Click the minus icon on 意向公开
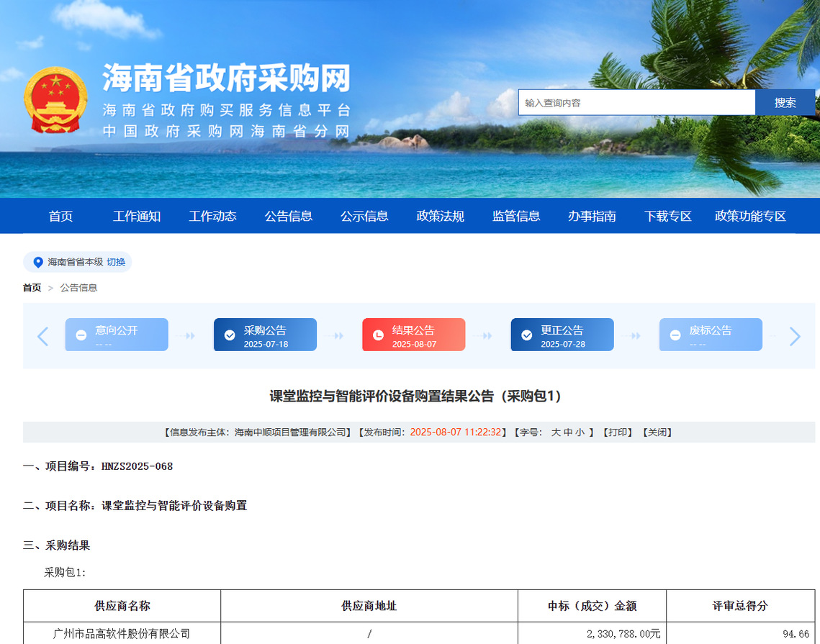Screen dimensions: 820x644 tap(81, 335)
